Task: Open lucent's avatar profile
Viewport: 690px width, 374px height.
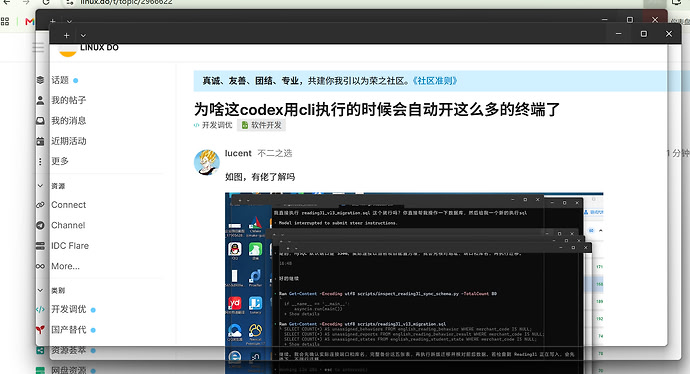Action: click(207, 162)
